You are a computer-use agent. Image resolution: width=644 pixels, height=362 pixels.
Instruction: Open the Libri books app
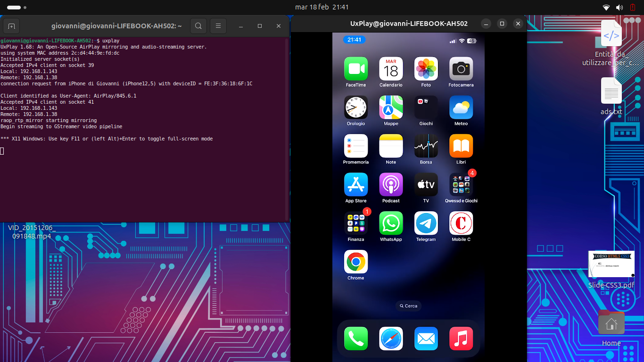pos(461,146)
